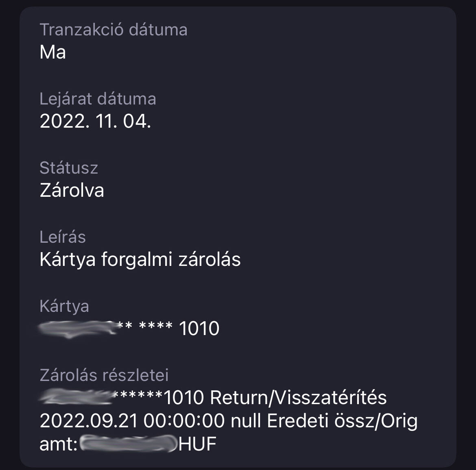Click the masked "******1010" in the blocking details
476x470 pixels.
pyautogui.click(x=159, y=398)
